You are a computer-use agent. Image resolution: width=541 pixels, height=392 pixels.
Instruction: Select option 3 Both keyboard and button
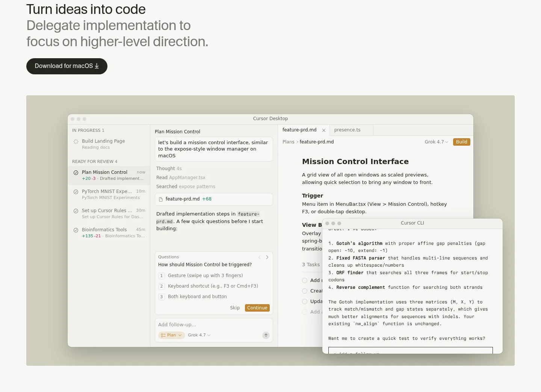click(214, 297)
